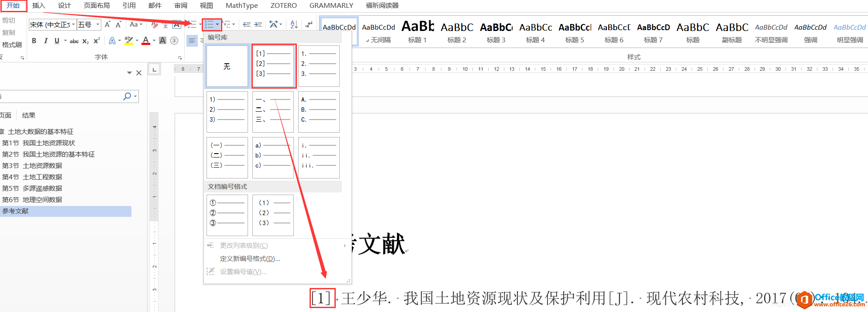The image size is (868, 312).
Task: Click the red font color button
Action: pos(146,41)
